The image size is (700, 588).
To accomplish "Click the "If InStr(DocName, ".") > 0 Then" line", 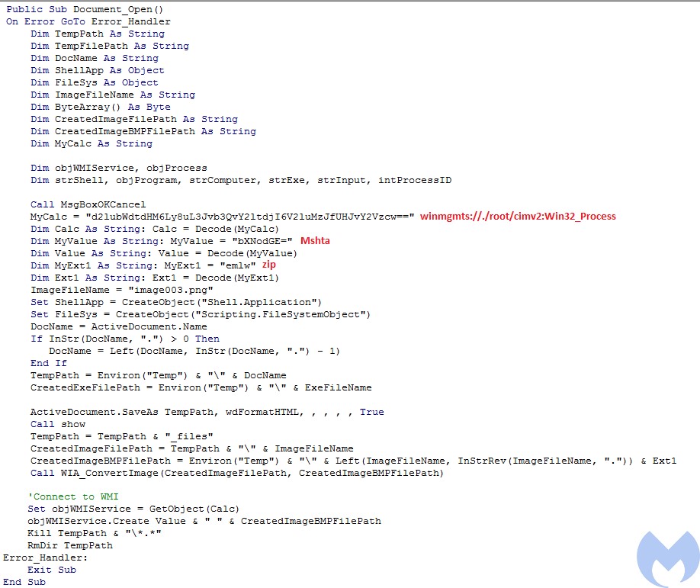I will pos(125,339).
